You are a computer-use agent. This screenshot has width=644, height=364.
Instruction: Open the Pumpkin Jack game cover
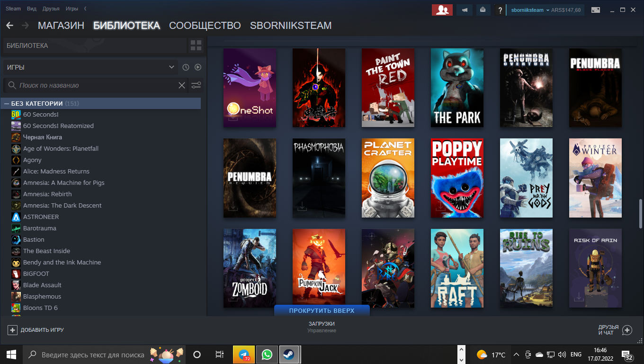pyautogui.click(x=319, y=268)
